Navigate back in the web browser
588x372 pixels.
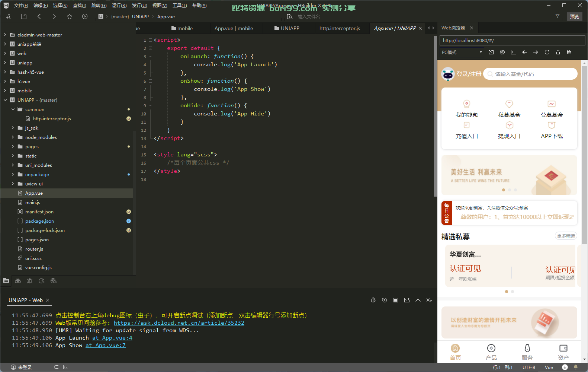525,52
